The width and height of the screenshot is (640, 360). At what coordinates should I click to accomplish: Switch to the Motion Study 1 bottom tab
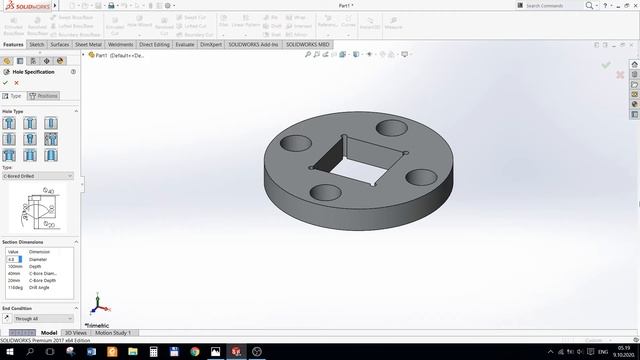click(113, 333)
